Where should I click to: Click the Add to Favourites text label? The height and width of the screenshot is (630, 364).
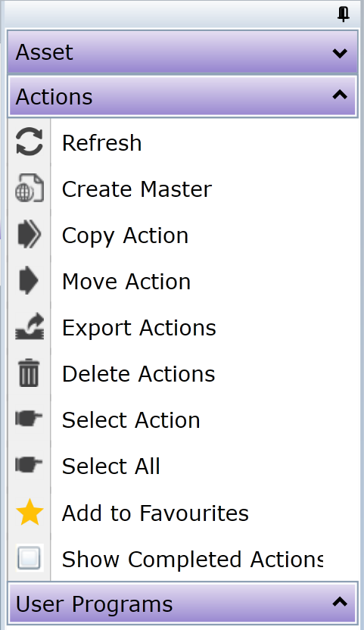(155, 513)
